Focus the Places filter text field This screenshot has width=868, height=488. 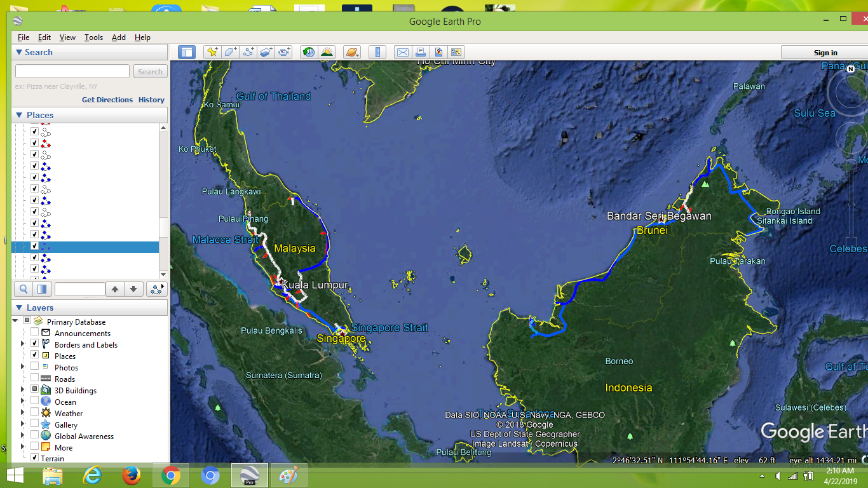80,289
